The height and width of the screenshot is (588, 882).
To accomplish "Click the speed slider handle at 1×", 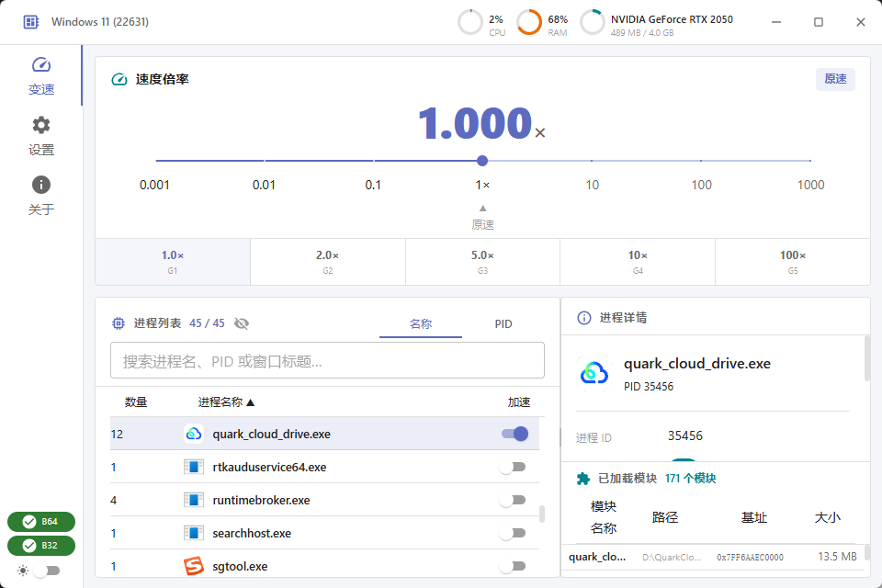I will (482, 161).
